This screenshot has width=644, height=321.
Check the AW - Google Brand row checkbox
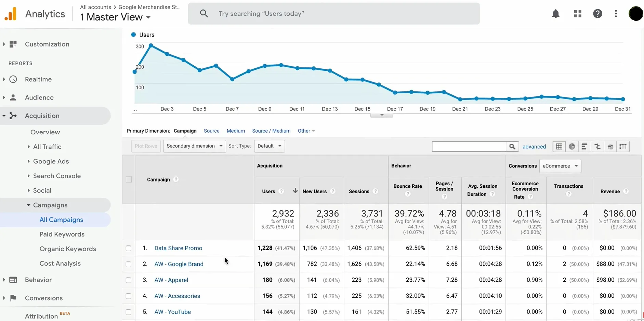coord(129,264)
